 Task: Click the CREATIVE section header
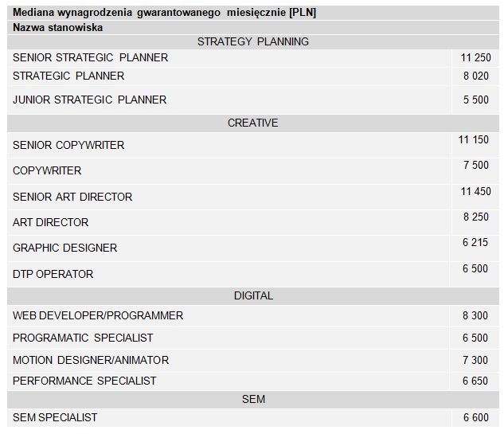click(252, 123)
